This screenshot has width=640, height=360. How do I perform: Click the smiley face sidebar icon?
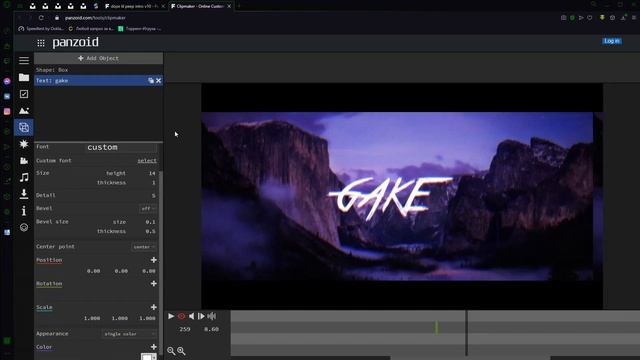[x=24, y=227]
